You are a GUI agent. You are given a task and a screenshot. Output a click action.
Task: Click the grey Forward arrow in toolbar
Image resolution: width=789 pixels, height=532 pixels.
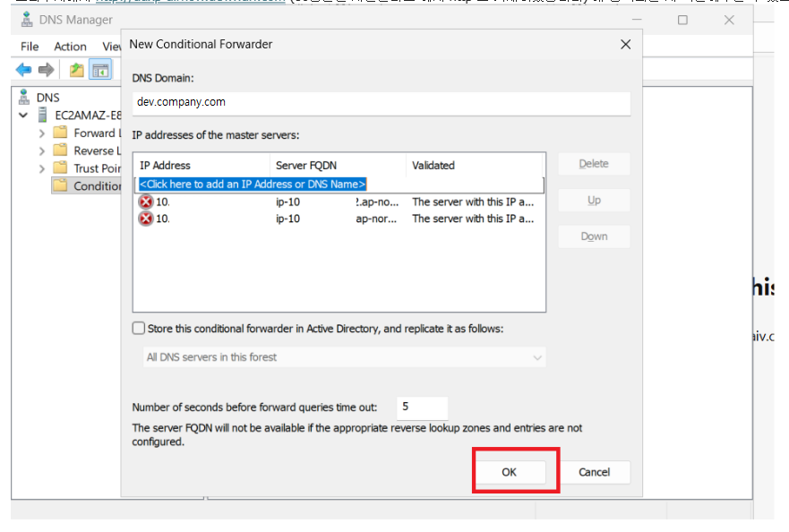pos(46,70)
